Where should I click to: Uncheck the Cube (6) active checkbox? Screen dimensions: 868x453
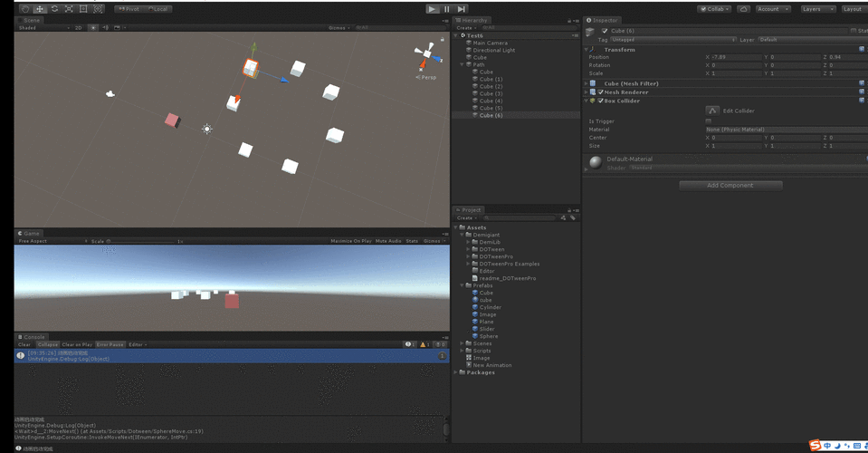[x=605, y=31]
